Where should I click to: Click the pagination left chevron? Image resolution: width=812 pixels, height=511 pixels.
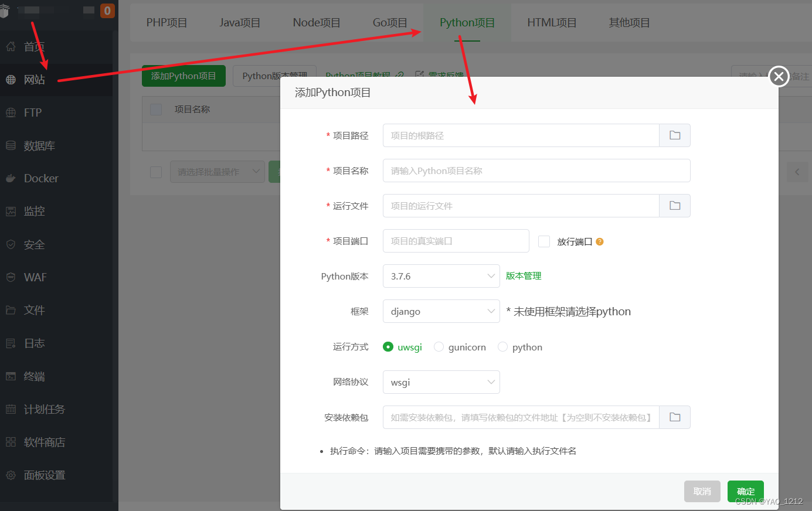click(x=797, y=172)
